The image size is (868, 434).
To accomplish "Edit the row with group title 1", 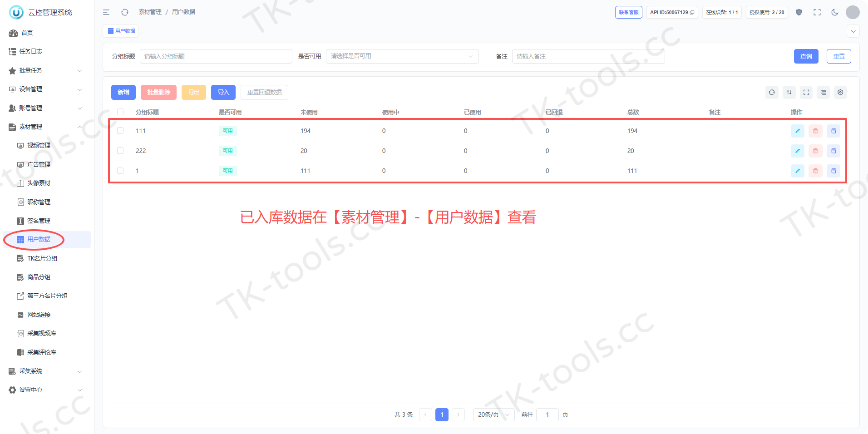I will point(798,171).
